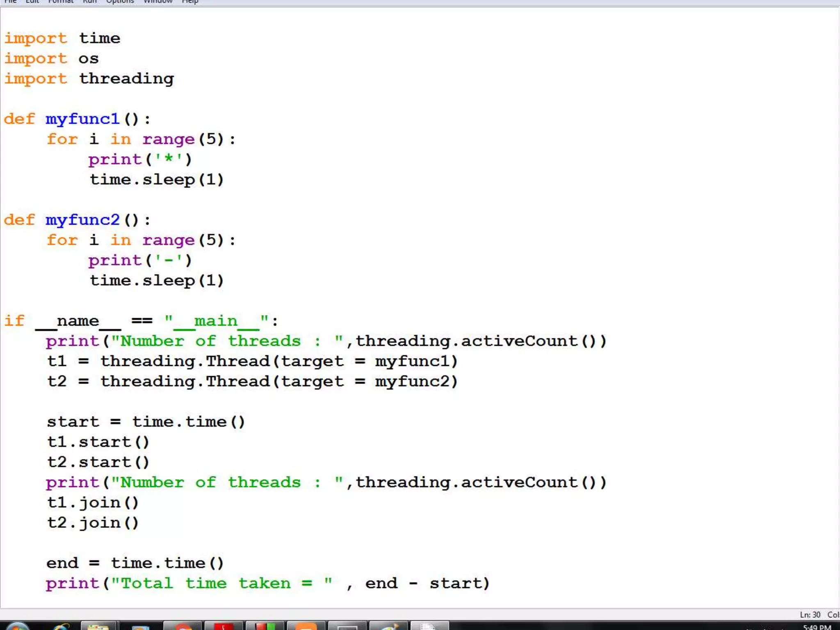The height and width of the screenshot is (630, 840).
Task: Open the Run menu
Action: click(90, 2)
